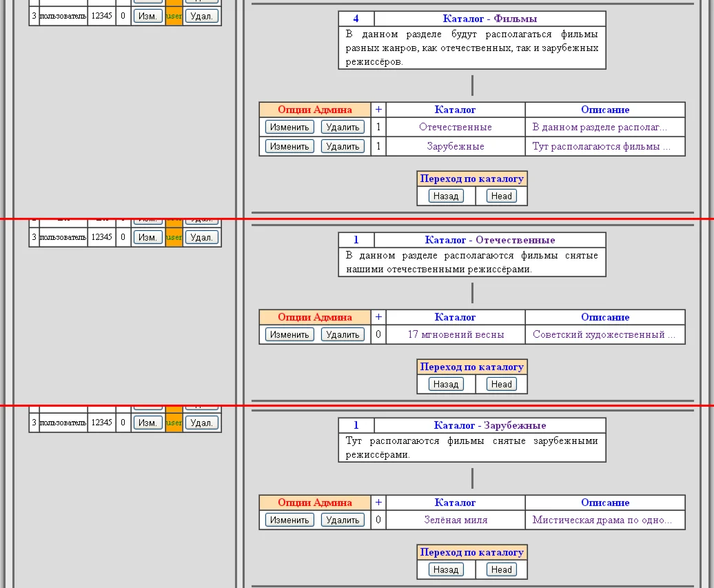
Task: Click Удалить for the Зарубежные row
Action: click(343, 146)
